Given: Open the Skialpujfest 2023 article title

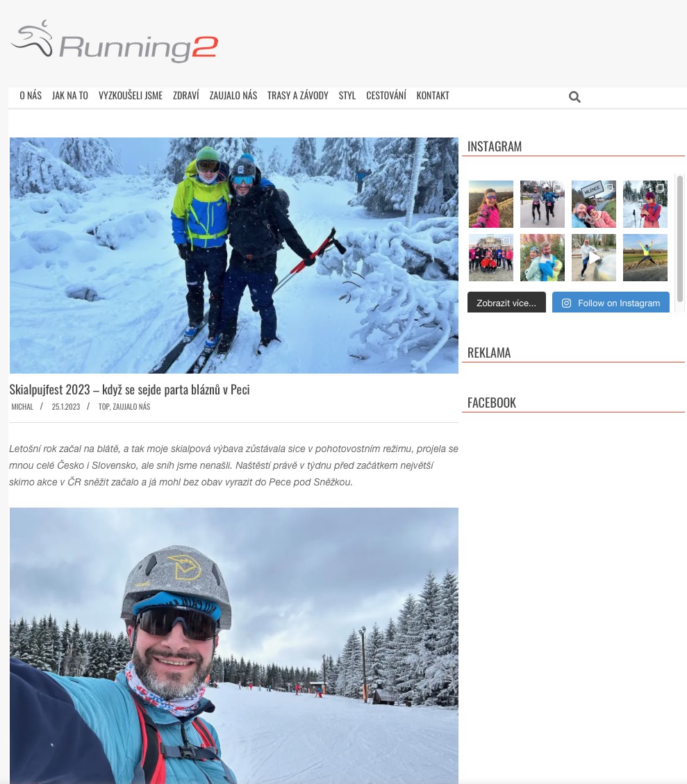Looking at the screenshot, I should pyautogui.click(x=129, y=390).
